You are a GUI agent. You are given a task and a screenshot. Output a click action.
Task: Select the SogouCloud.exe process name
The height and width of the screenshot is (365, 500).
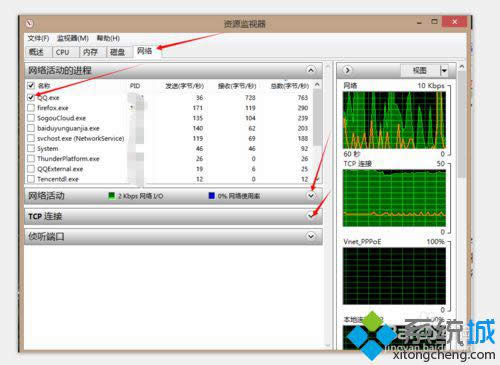61,118
